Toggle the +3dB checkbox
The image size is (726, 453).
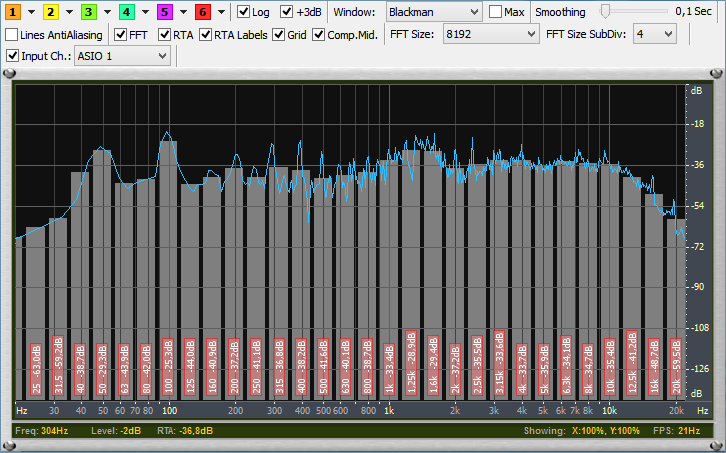pos(287,12)
